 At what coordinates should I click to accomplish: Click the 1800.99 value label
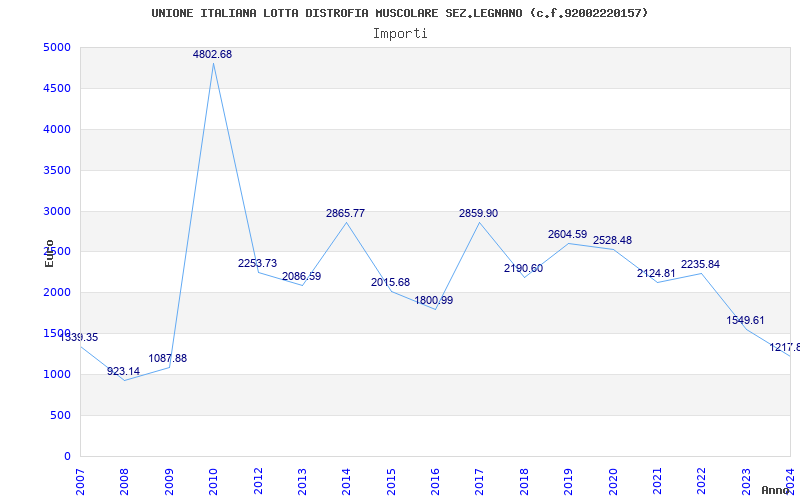(x=434, y=301)
